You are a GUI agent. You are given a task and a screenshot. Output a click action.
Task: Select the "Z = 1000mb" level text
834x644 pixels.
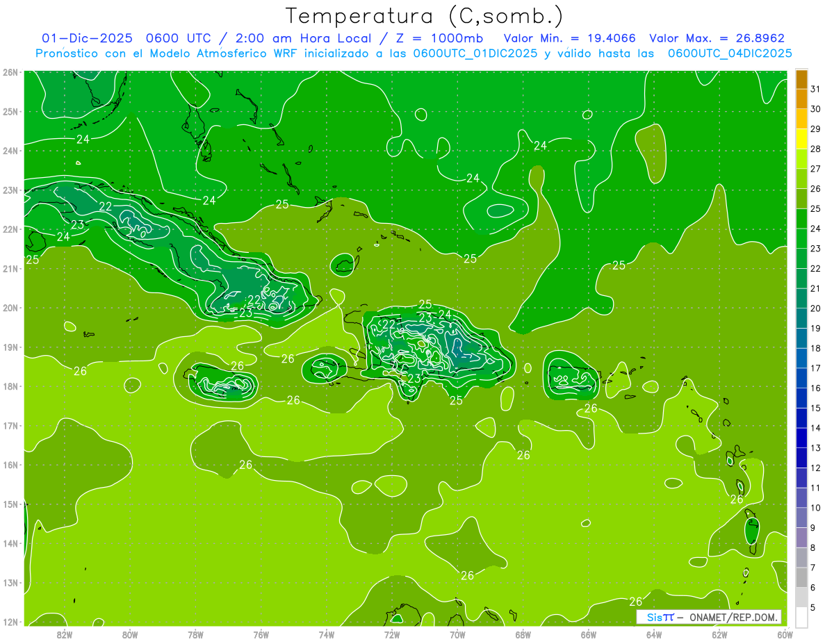click(x=439, y=38)
